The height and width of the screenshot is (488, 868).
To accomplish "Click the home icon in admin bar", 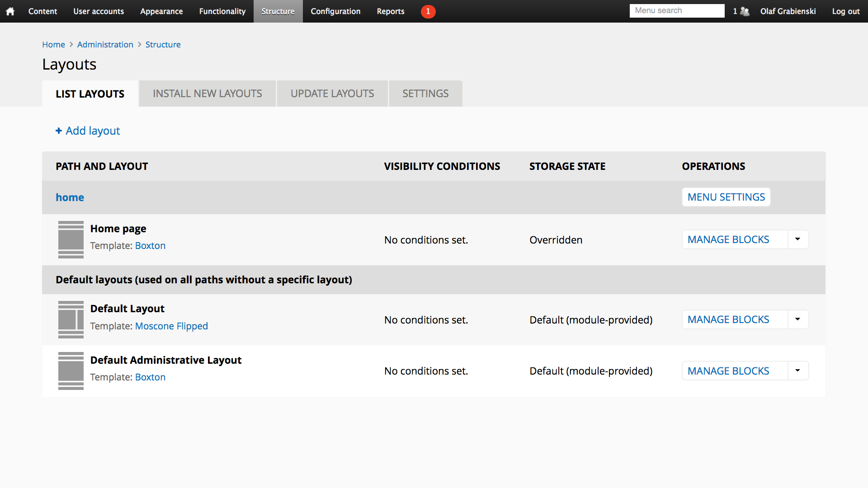I will click(10, 11).
